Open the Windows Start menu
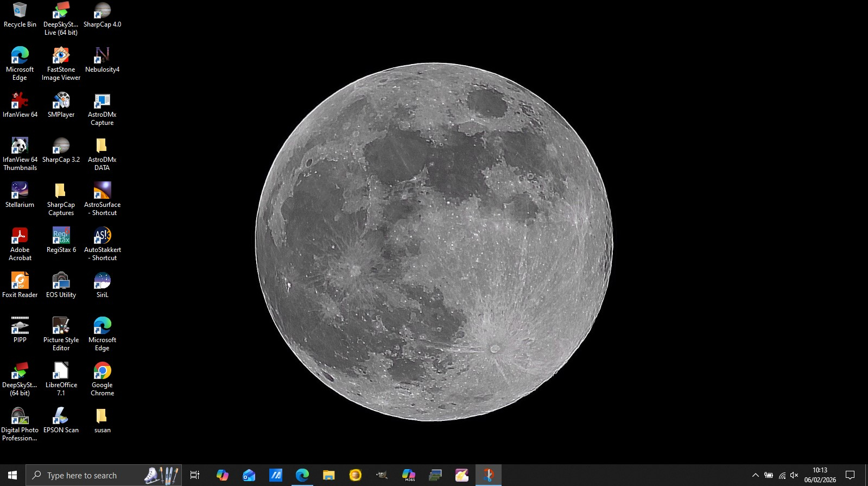Screen dimensions: 868x486 point(12,476)
